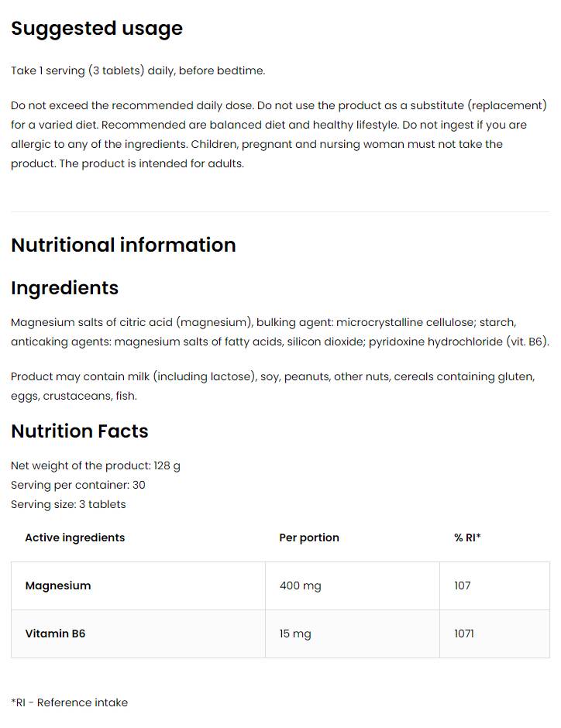Click the Ingredients heading
The width and height of the screenshot is (561, 728).
[x=64, y=288]
